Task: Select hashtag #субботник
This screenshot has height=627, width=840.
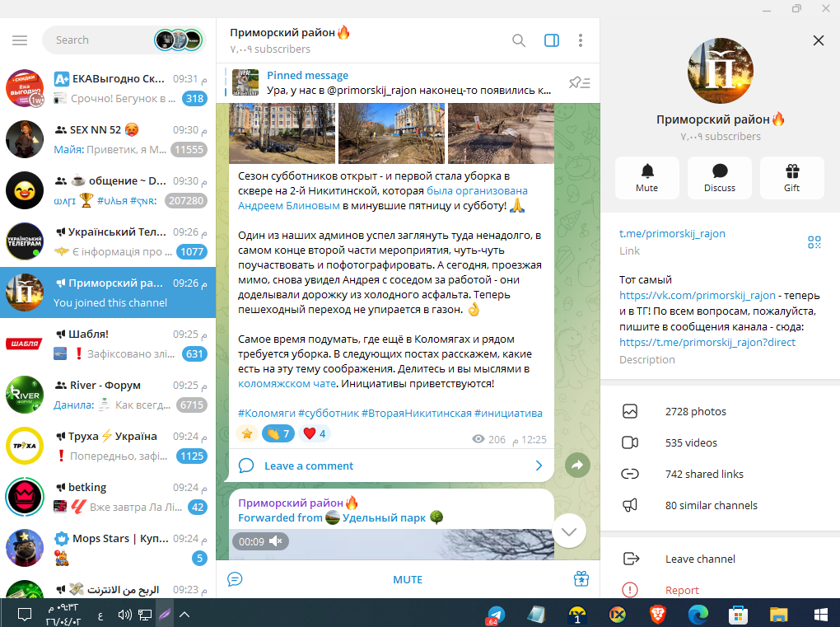Action: 329,413
